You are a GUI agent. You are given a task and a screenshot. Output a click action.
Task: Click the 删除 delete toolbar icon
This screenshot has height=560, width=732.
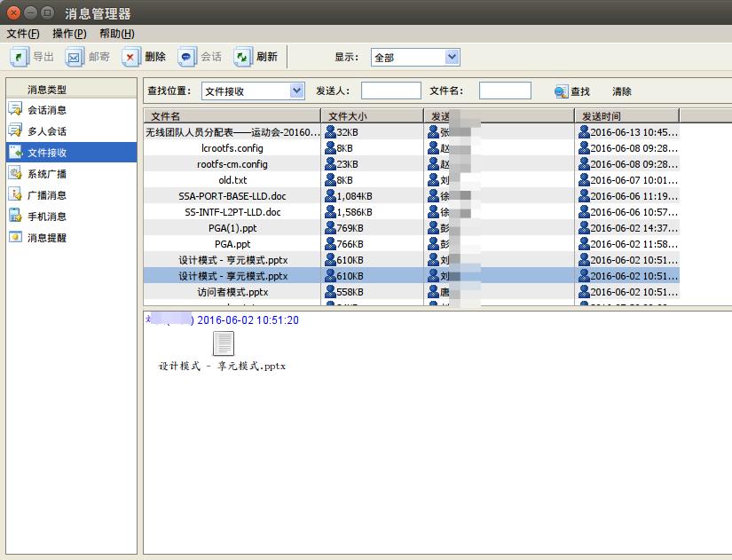[x=131, y=57]
